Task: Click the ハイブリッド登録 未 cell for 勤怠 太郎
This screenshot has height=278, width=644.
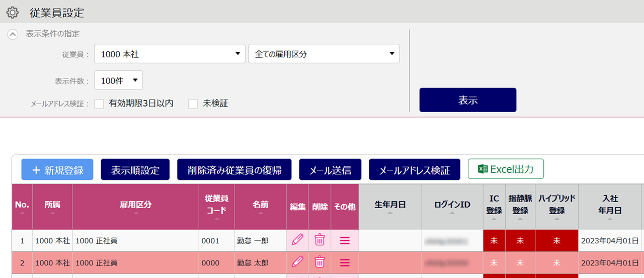Action: coord(556,263)
